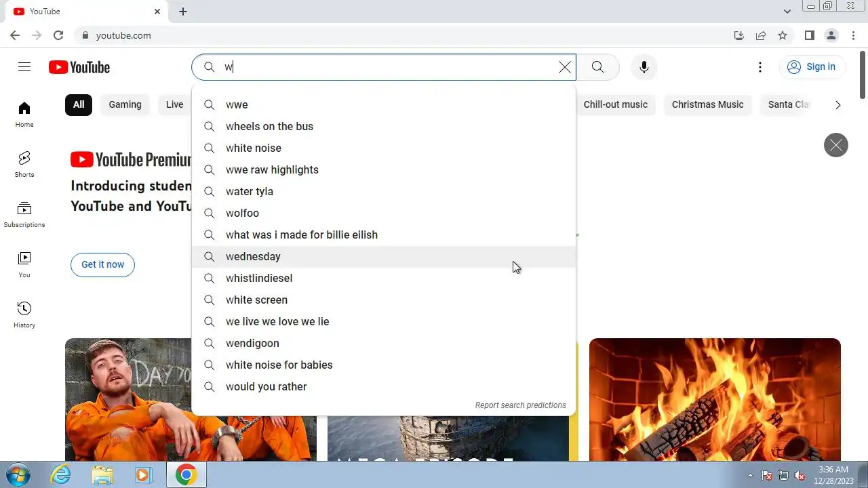Screen dimensions: 868x488
Task: Install YouTube app icon in address bar
Action: pyautogui.click(x=739, y=35)
